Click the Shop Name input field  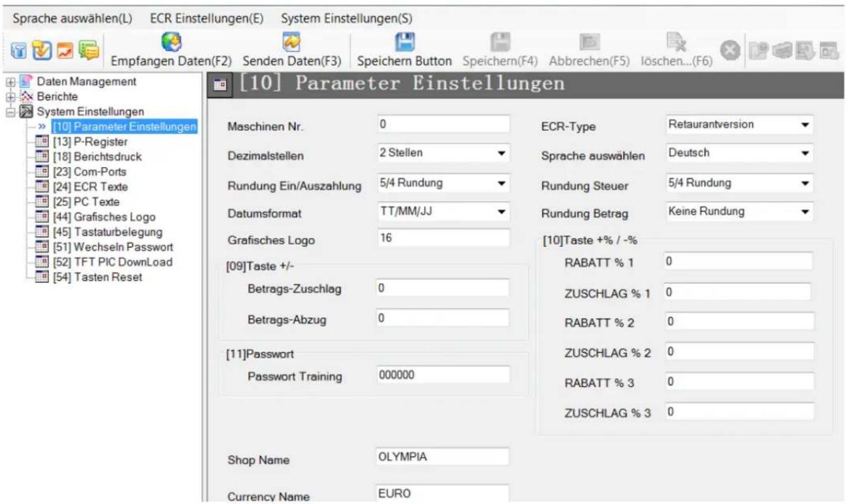[443, 457]
